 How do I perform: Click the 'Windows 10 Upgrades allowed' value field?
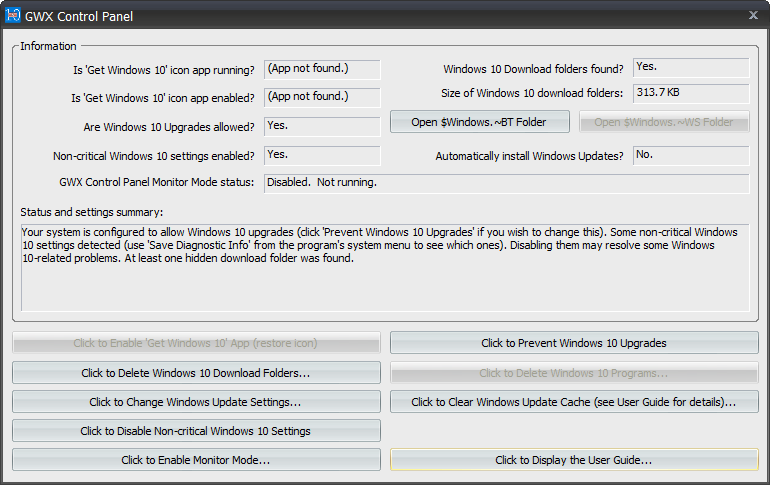pyautogui.click(x=322, y=127)
